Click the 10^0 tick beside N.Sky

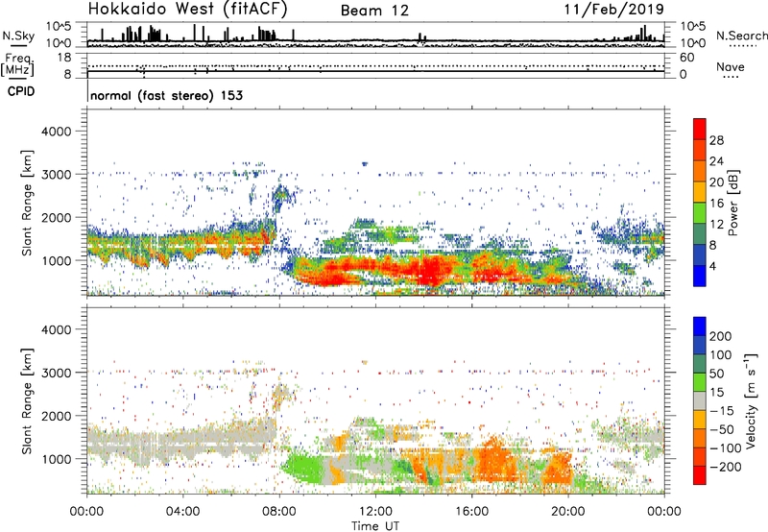click(60, 43)
